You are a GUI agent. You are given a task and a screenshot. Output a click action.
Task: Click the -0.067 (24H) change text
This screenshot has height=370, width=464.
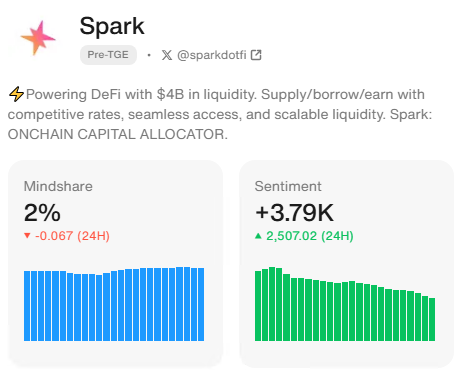[72, 236]
